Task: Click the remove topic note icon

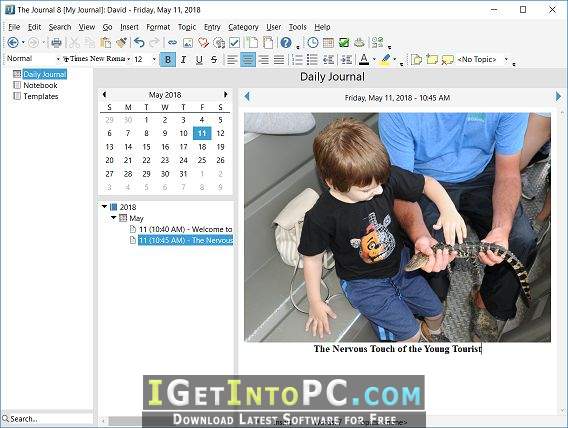Action: click(x=448, y=59)
